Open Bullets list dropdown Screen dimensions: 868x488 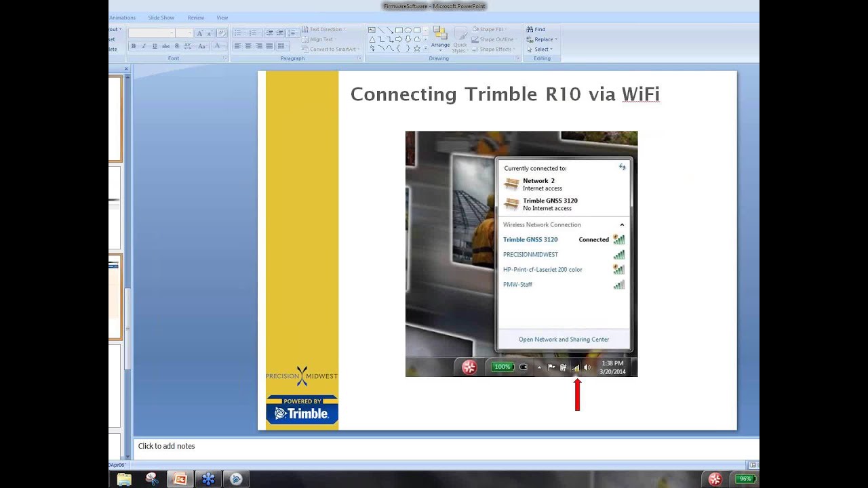(x=239, y=33)
